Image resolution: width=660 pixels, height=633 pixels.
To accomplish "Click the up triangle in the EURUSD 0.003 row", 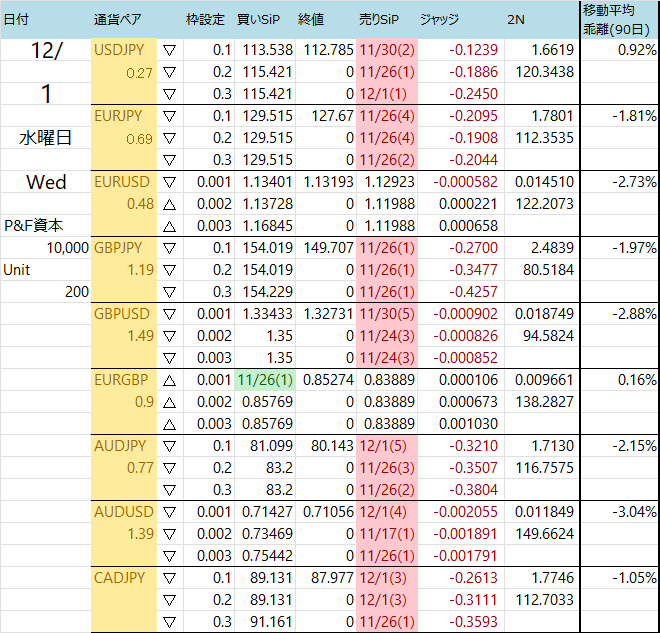I will [x=169, y=227].
